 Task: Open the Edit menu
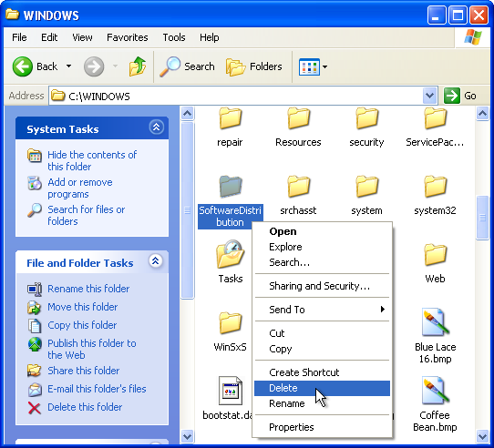pyautogui.click(x=49, y=37)
